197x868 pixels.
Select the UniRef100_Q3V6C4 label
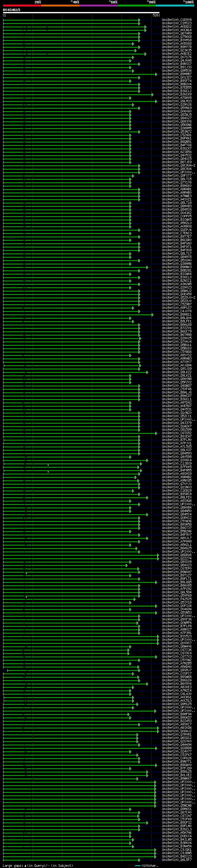177,460
